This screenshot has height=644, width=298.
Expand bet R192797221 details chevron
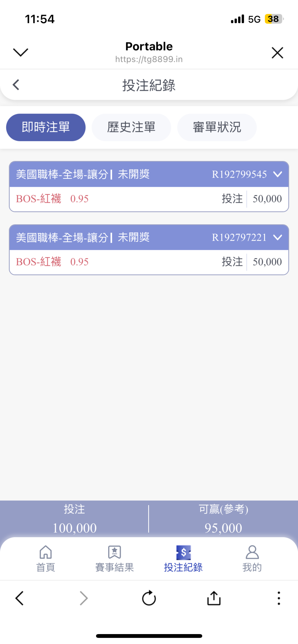click(x=278, y=237)
